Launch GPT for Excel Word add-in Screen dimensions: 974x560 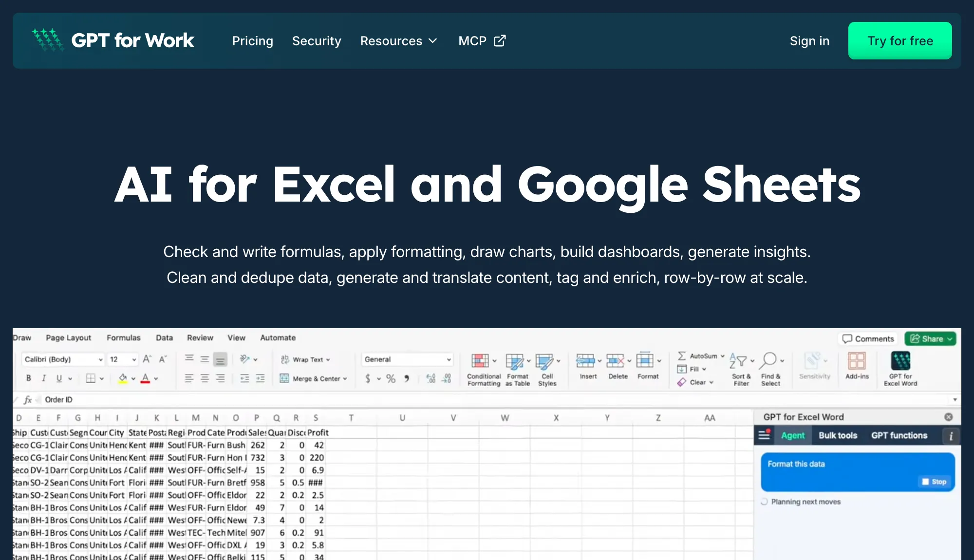coord(900,370)
